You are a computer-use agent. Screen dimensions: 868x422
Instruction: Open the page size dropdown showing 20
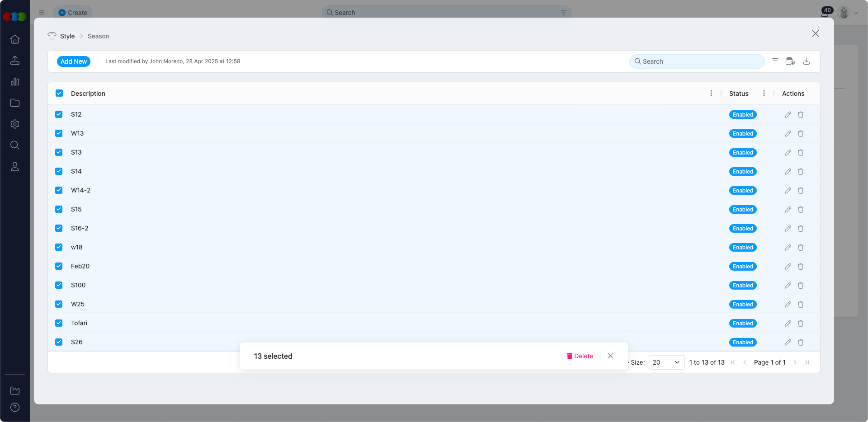(666, 362)
